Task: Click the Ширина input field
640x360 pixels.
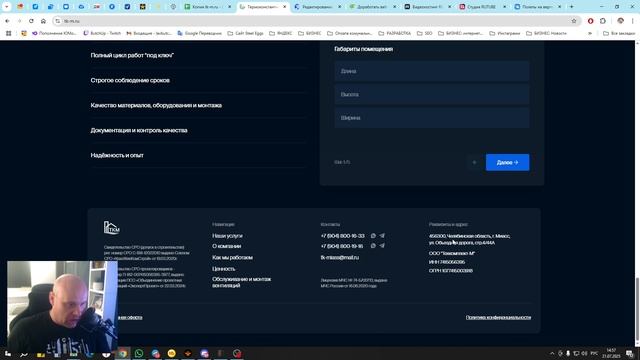Action: coord(432,118)
